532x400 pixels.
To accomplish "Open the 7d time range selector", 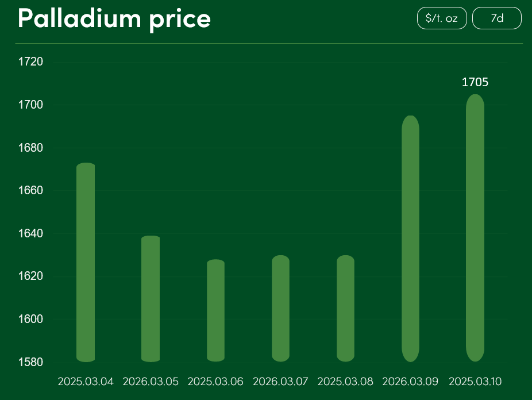I will point(497,18).
